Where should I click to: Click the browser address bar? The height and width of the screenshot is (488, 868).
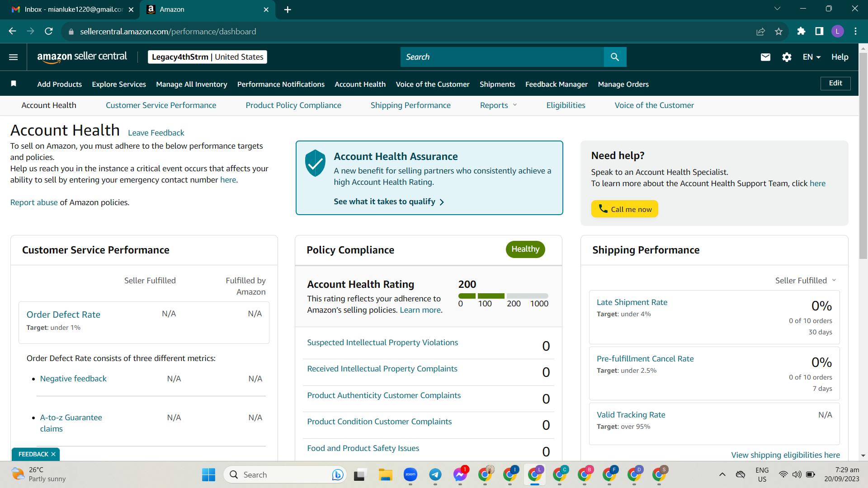coord(407,31)
